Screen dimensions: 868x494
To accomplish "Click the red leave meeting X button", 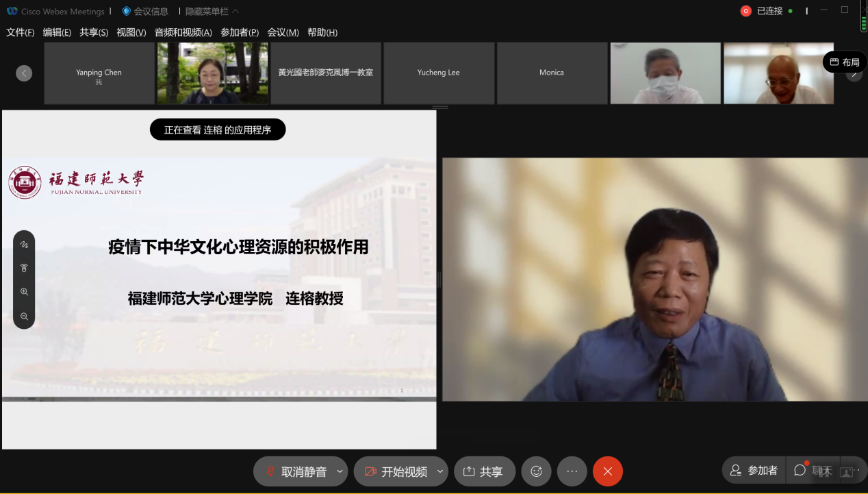I will [607, 471].
